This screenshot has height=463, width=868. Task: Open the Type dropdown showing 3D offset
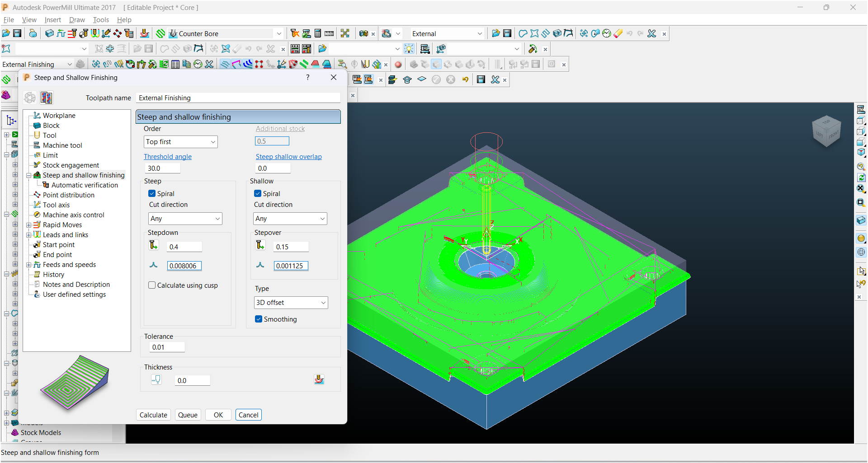click(291, 303)
